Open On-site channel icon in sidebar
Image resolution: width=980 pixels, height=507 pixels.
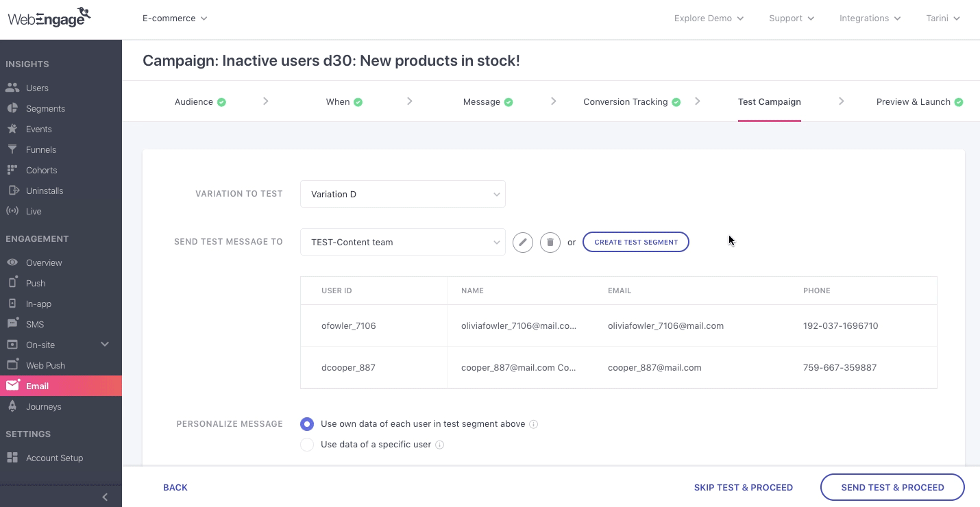[x=12, y=345]
